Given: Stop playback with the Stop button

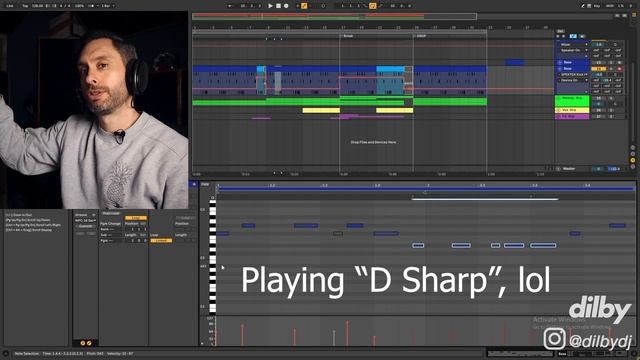Looking at the screenshot, I should point(278,6).
